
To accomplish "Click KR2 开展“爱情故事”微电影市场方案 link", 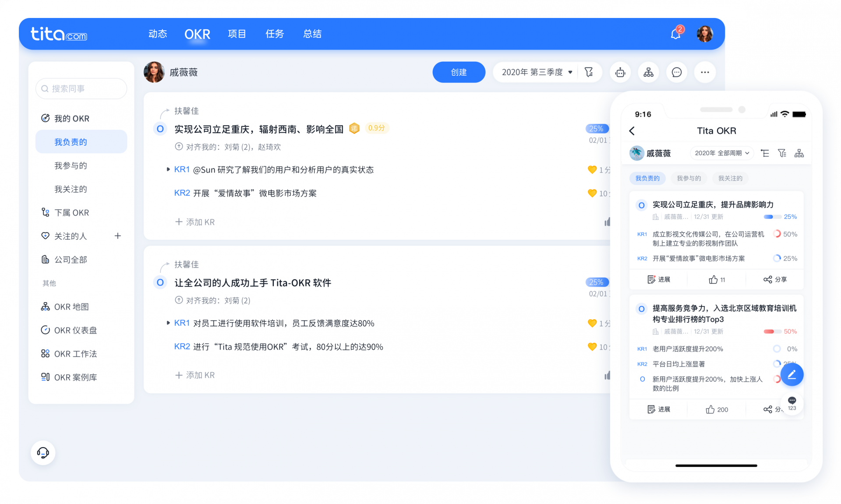I will pos(245,193).
